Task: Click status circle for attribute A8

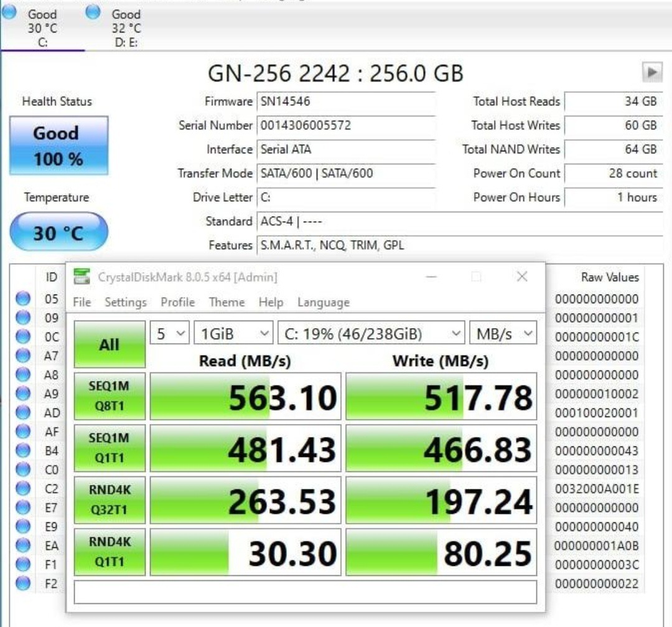Action: [x=23, y=374]
